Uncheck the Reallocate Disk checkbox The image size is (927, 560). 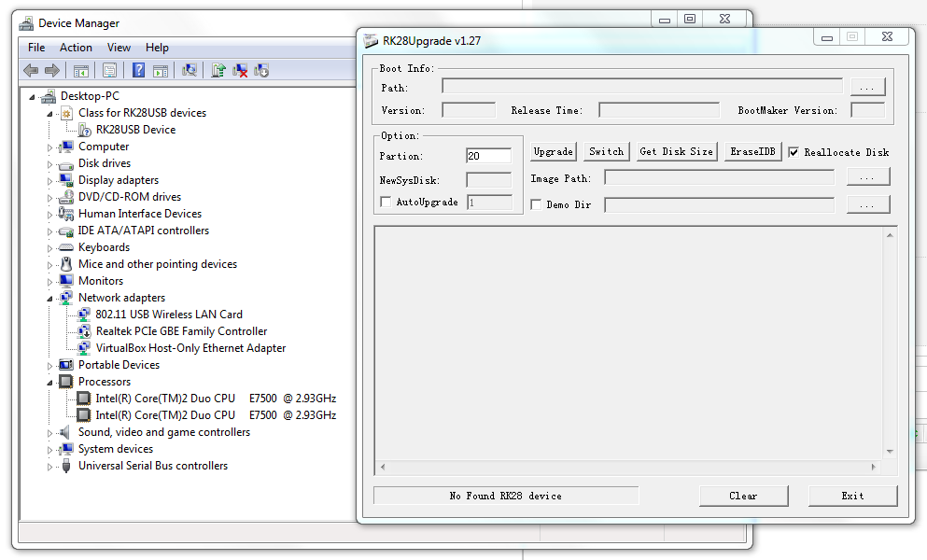(x=794, y=152)
